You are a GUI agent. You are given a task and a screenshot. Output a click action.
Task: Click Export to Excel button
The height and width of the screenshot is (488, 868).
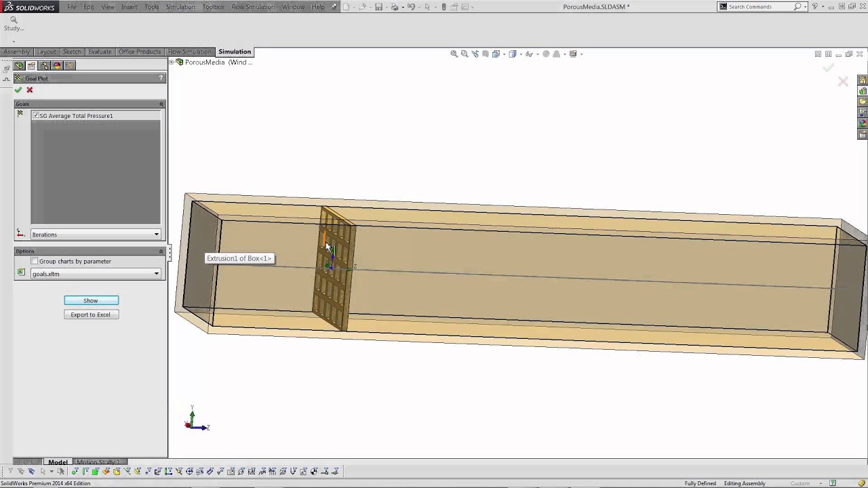(91, 314)
